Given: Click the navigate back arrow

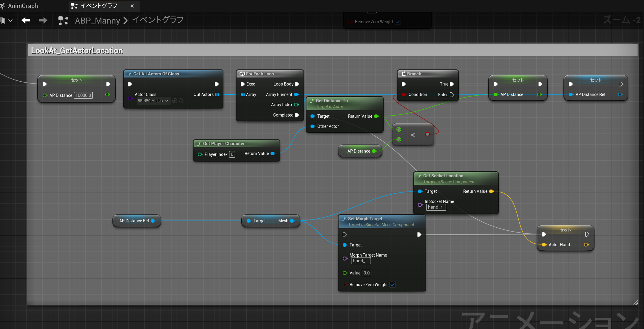Looking at the screenshot, I should (26, 20).
